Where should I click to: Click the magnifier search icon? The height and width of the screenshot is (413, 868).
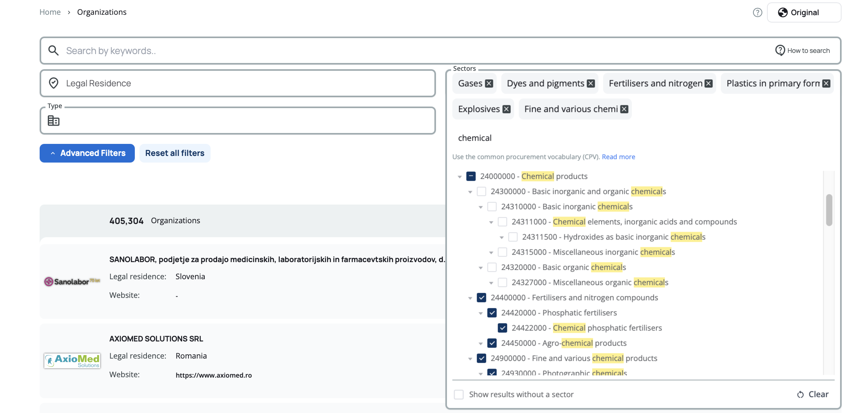pyautogui.click(x=53, y=51)
